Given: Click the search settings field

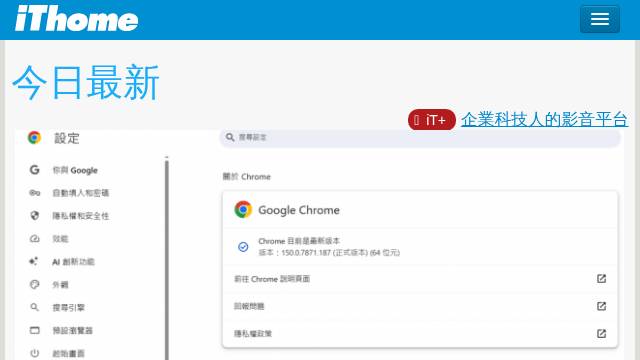Looking at the screenshot, I should tap(420, 138).
